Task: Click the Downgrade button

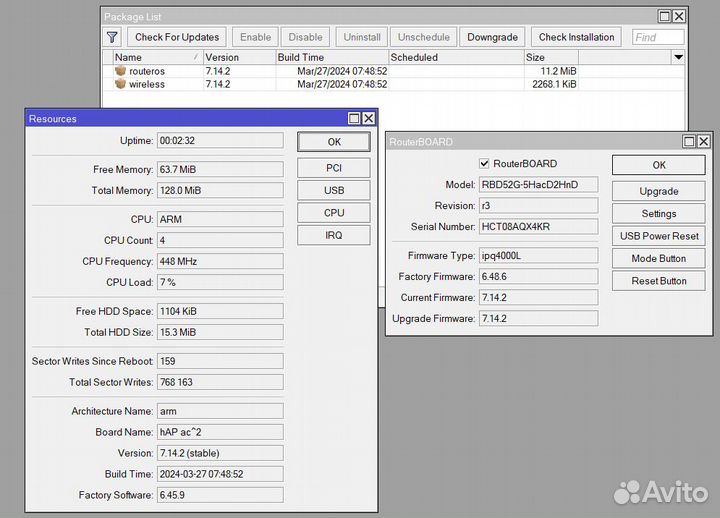Action: click(492, 37)
